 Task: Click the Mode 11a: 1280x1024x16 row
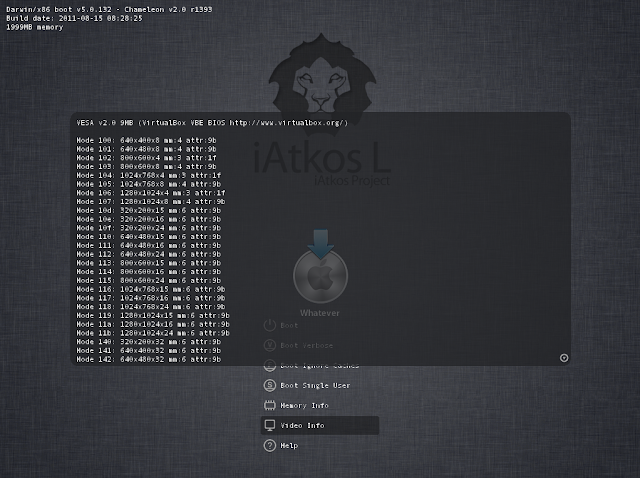(x=153, y=325)
